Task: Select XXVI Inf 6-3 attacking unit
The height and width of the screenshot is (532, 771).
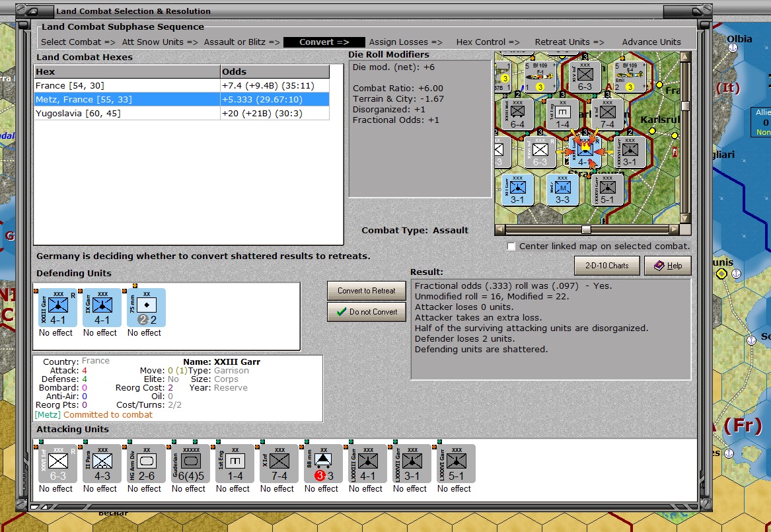Action: pyautogui.click(x=57, y=464)
